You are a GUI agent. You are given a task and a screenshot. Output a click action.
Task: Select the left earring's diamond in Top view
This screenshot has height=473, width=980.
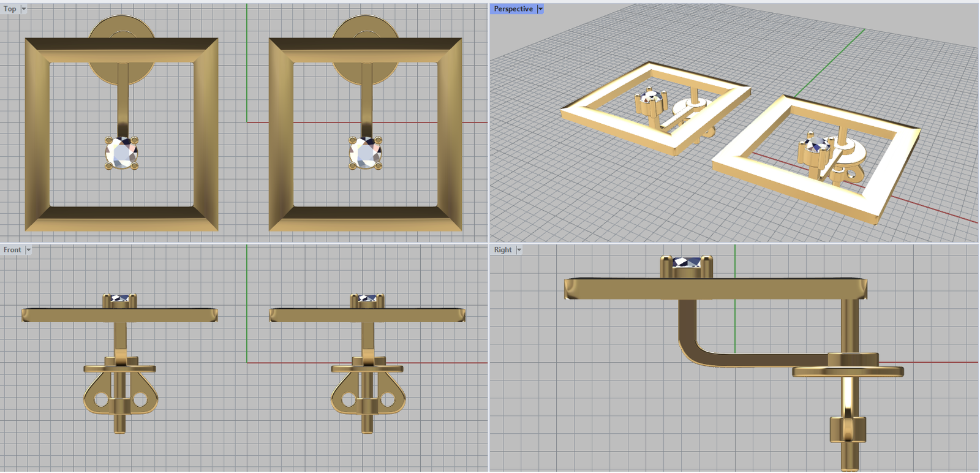click(121, 153)
